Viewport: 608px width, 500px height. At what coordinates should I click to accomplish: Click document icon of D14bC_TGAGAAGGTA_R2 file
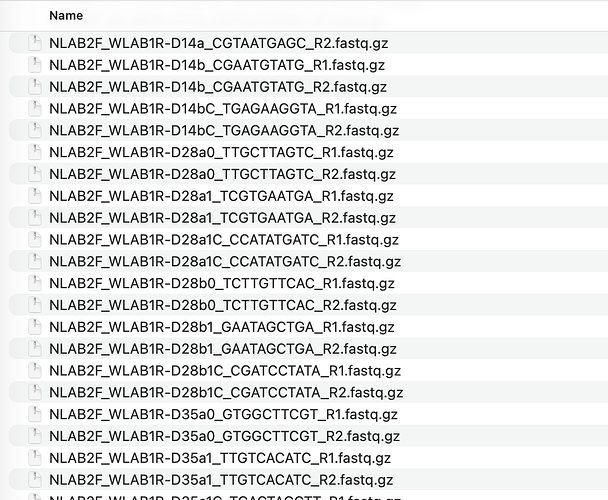click(x=35, y=130)
